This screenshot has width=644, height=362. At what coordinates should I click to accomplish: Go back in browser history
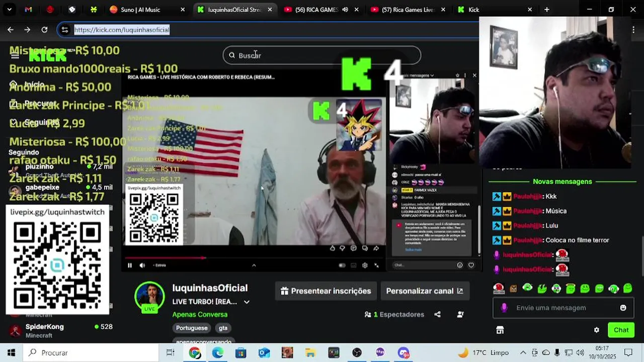click(x=11, y=30)
